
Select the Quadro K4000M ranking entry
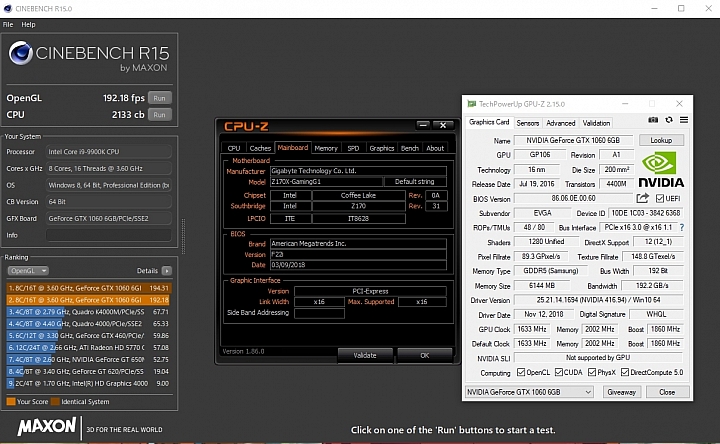(x=89, y=312)
